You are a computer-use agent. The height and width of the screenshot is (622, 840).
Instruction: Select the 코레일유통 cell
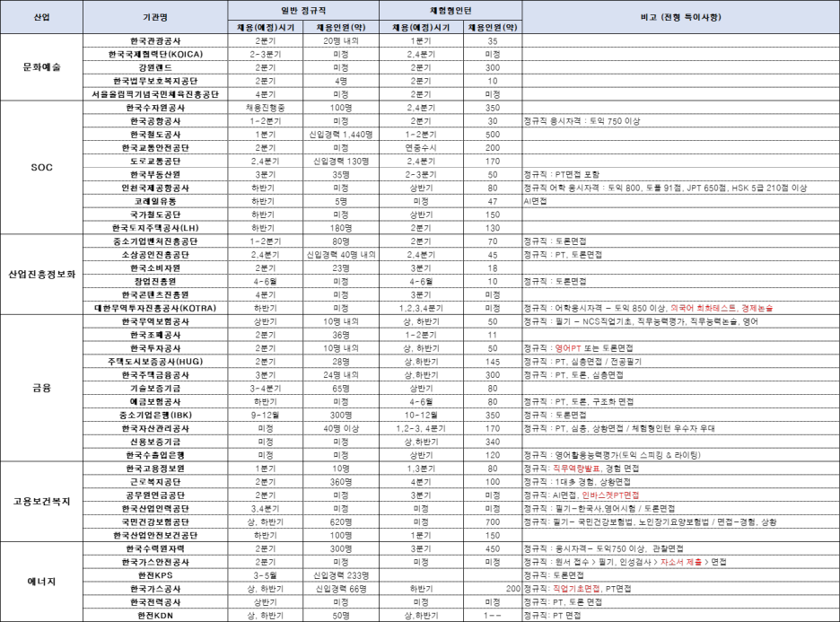click(155, 201)
